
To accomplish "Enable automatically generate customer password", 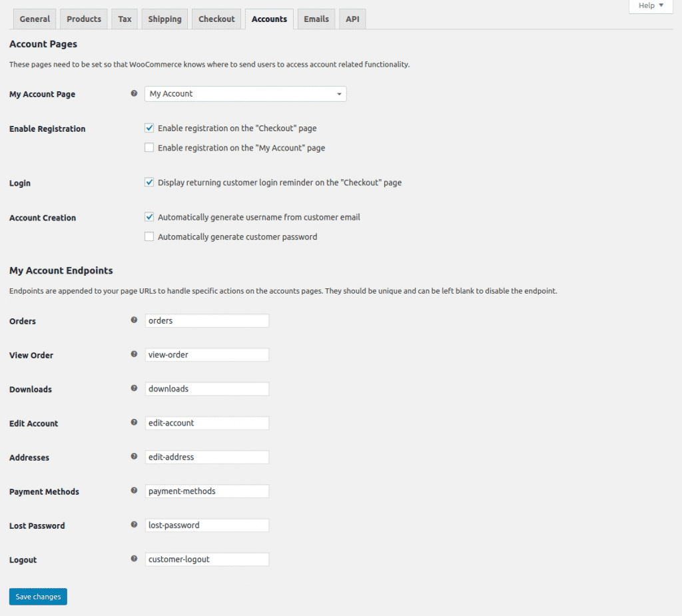I will point(149,236).
